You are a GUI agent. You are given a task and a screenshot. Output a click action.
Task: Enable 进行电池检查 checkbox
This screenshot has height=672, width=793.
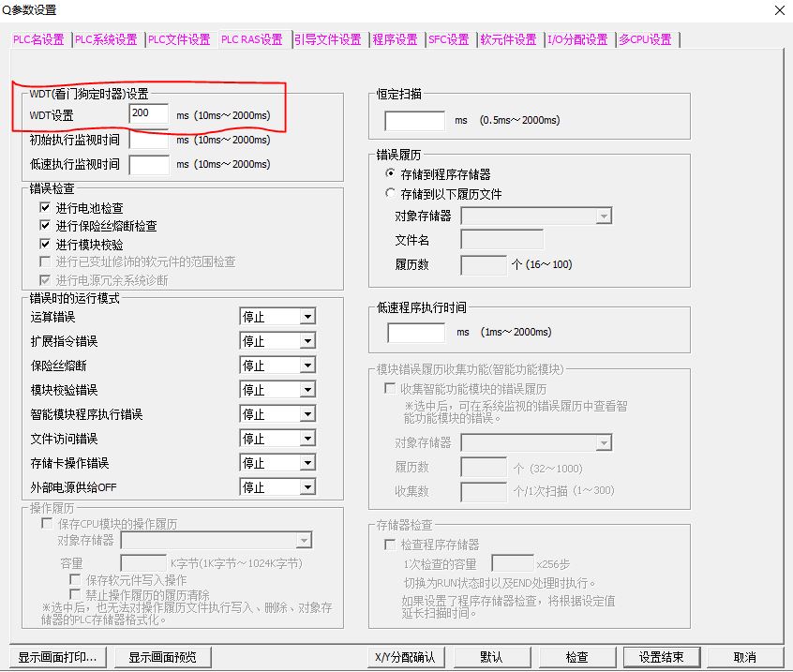tap(45, 208)
